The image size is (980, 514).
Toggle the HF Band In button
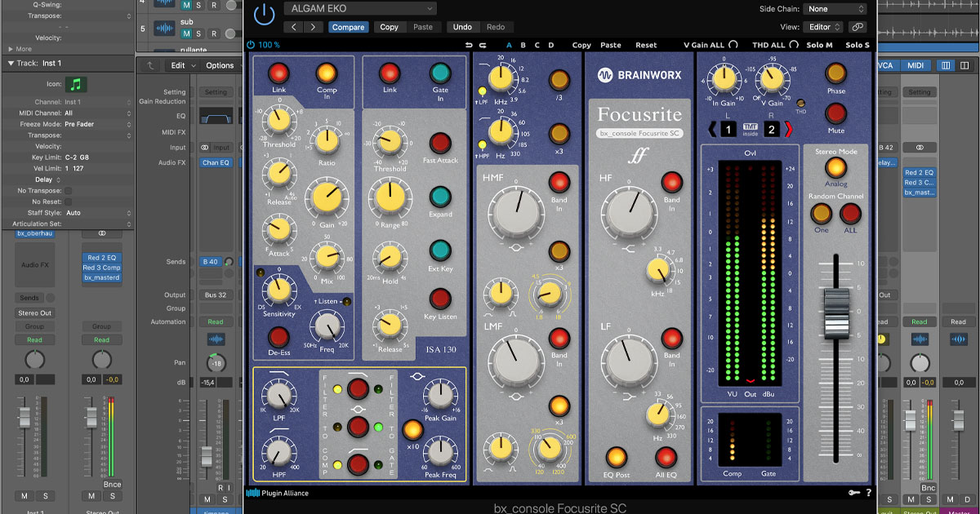pos(671,182)
